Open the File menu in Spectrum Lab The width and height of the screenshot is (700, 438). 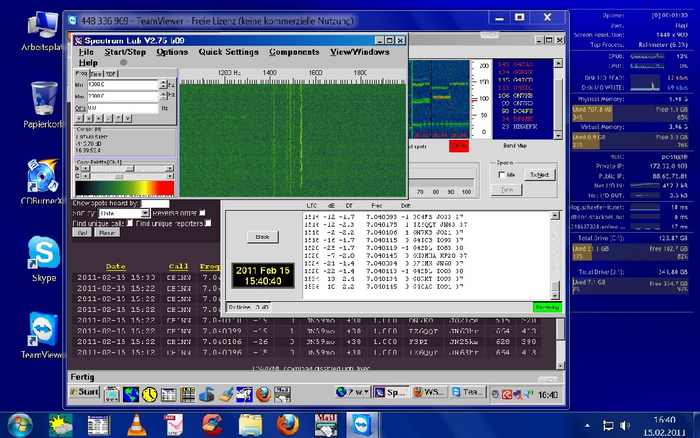click(86, 52)
